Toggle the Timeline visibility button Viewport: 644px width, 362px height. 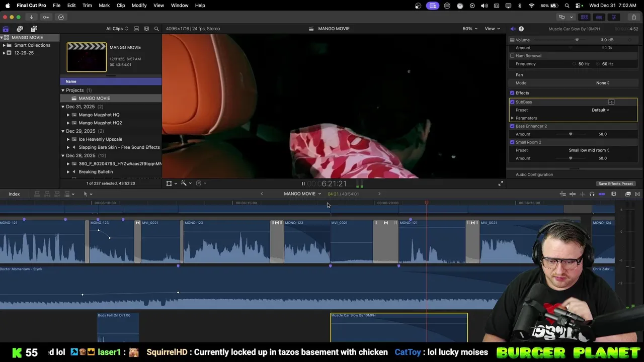pos(599,17)
